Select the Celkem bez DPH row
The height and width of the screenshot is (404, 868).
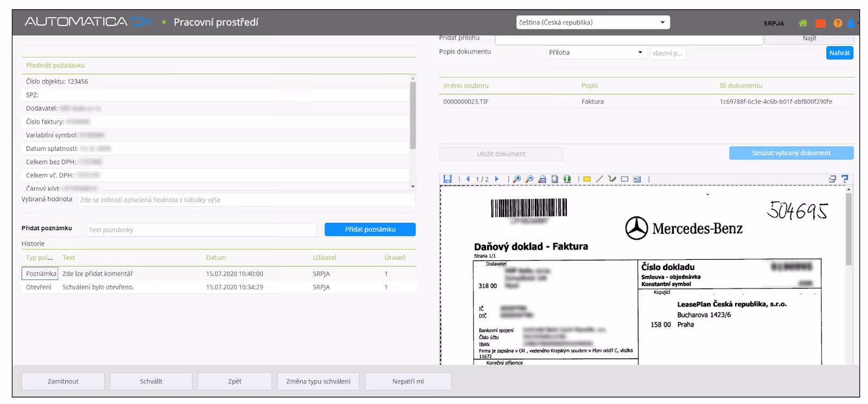coord(215,162)
